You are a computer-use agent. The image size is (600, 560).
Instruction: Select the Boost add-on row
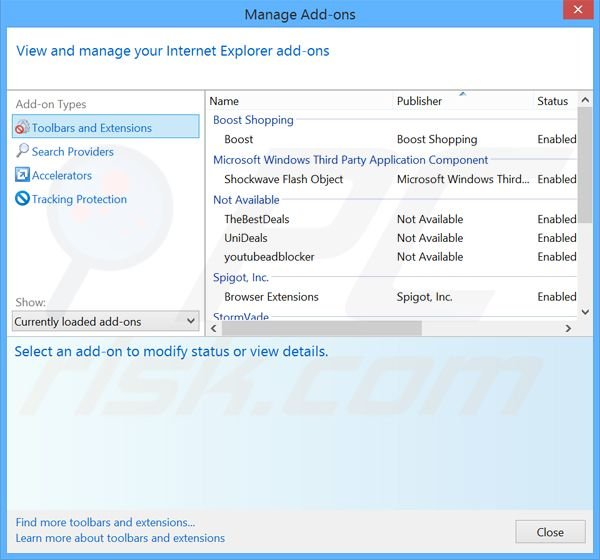coord(393,139)
